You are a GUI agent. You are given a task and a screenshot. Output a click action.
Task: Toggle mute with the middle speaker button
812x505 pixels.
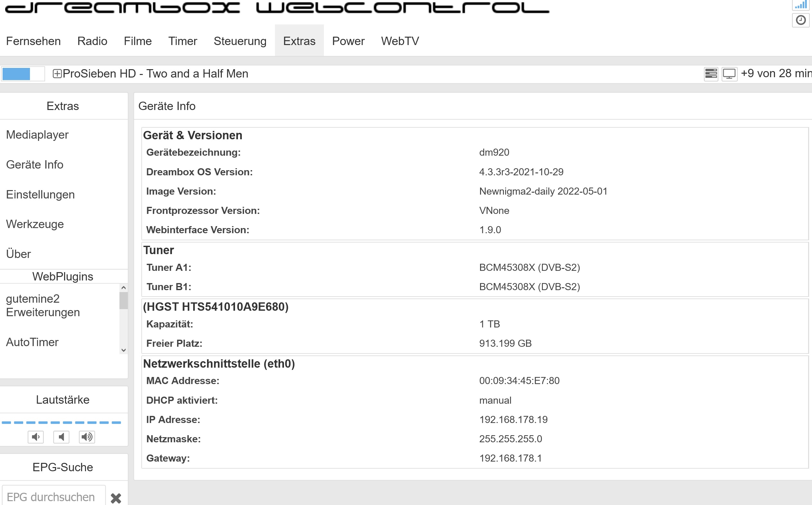(61, 437)
